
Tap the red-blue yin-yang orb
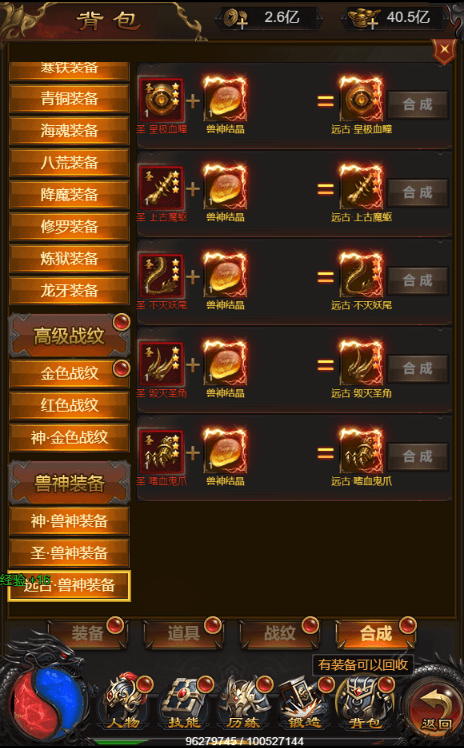point(47,703)
